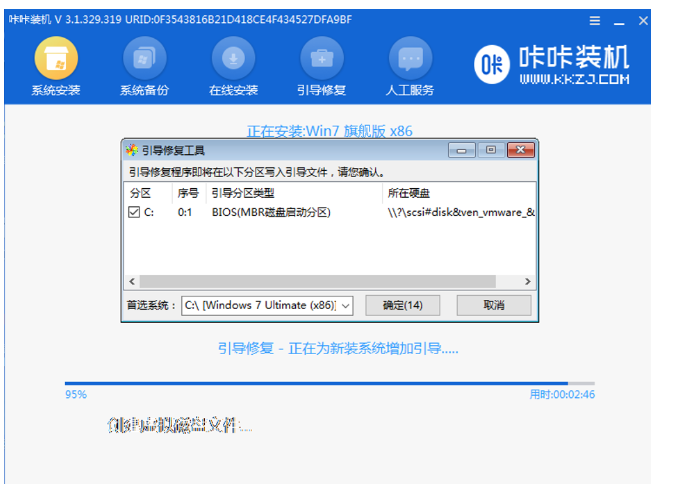Click the 咔咔装机 round logo
673x499 pixels.
click(492, 64)
